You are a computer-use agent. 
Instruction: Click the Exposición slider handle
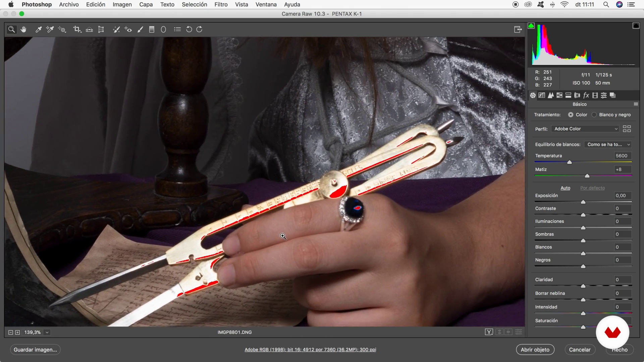coord(583,202)
